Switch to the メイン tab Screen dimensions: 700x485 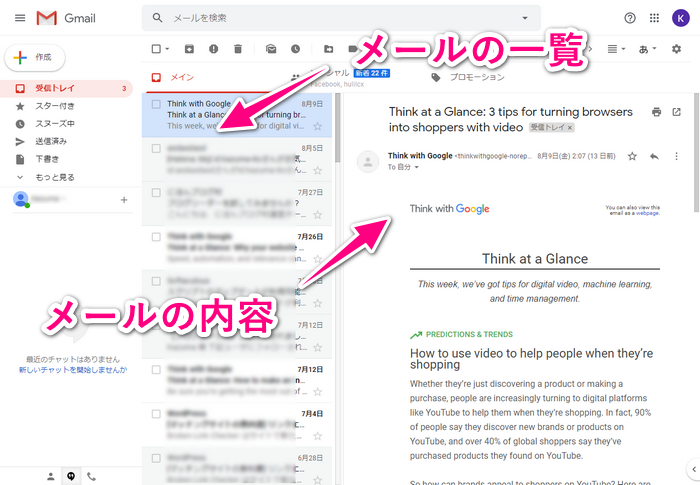[x=182, y=77]
